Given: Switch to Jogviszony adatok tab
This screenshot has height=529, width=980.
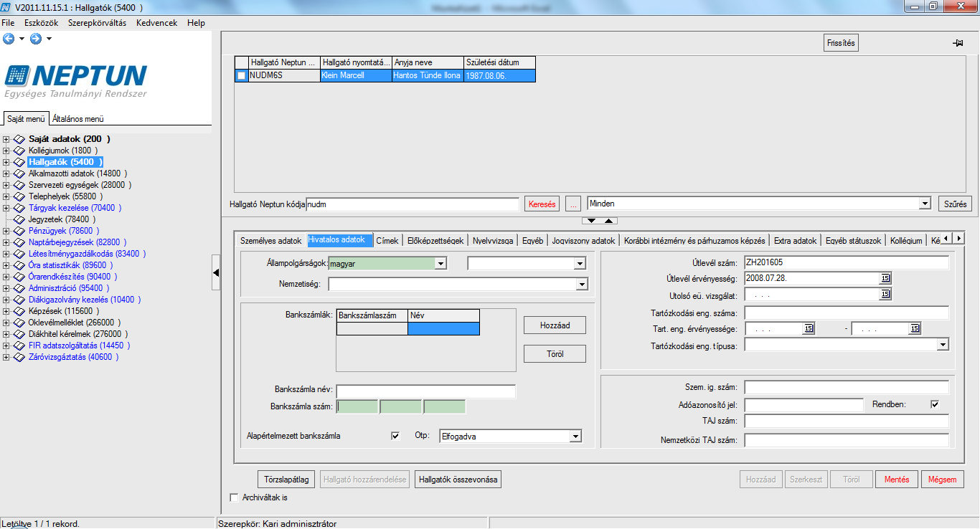Looking at the screenshot, I should coord(583,241).
